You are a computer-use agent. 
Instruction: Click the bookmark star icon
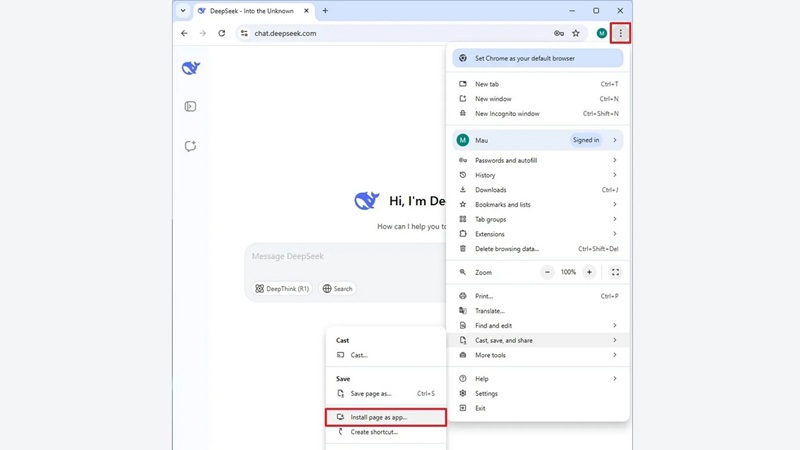point(576,33)
